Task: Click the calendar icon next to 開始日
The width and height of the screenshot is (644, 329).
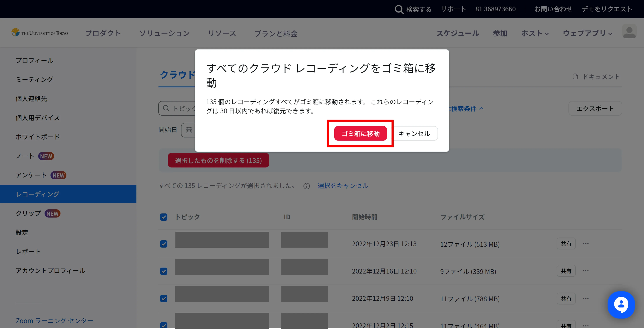Action: (x=189, y=130)
